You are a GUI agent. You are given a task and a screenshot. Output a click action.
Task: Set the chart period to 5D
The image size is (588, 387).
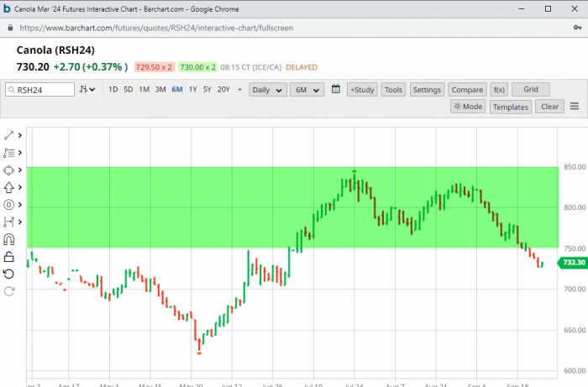pyautogui.click(x=129, y=90)
